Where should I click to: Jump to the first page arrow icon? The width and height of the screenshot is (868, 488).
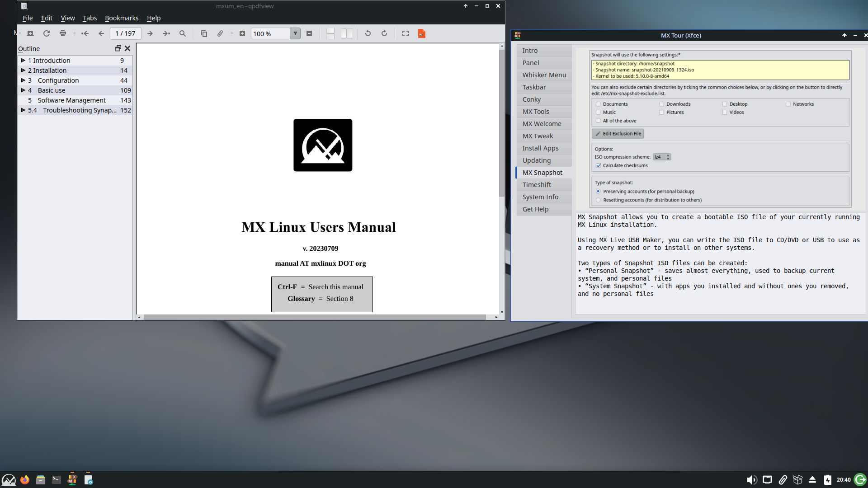[x=85, y=33]
